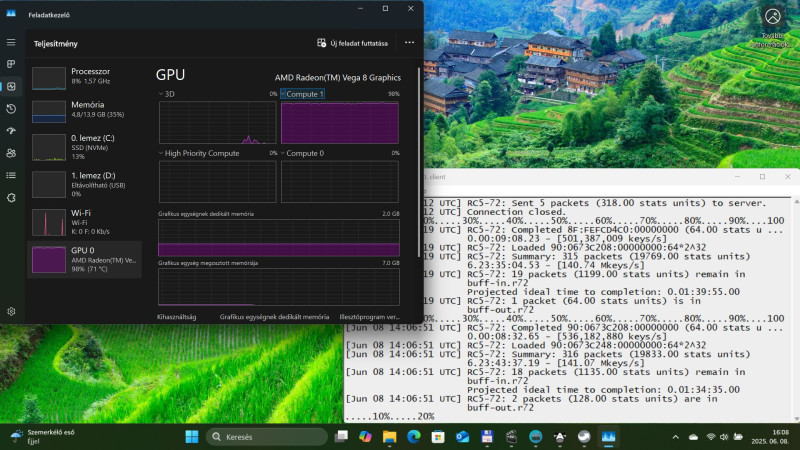
Task: Open the cow-head client icon on taskbar
Action: click(x=560, y=437)
